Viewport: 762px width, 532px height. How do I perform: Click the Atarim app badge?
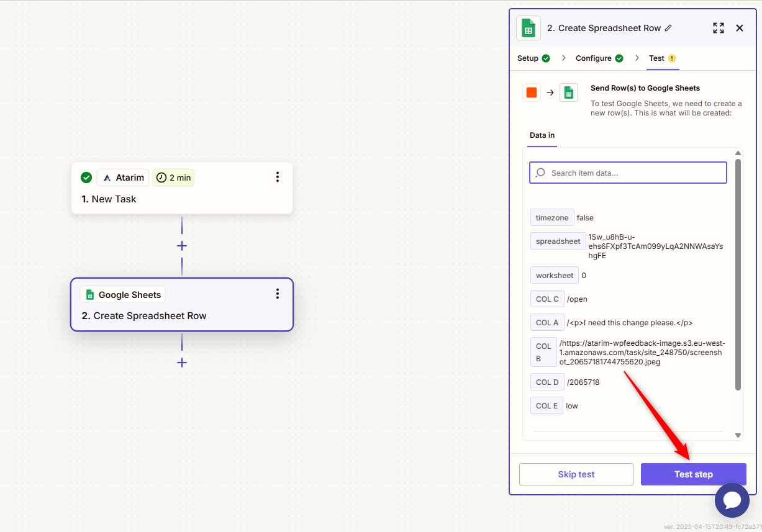pos(123,178)
